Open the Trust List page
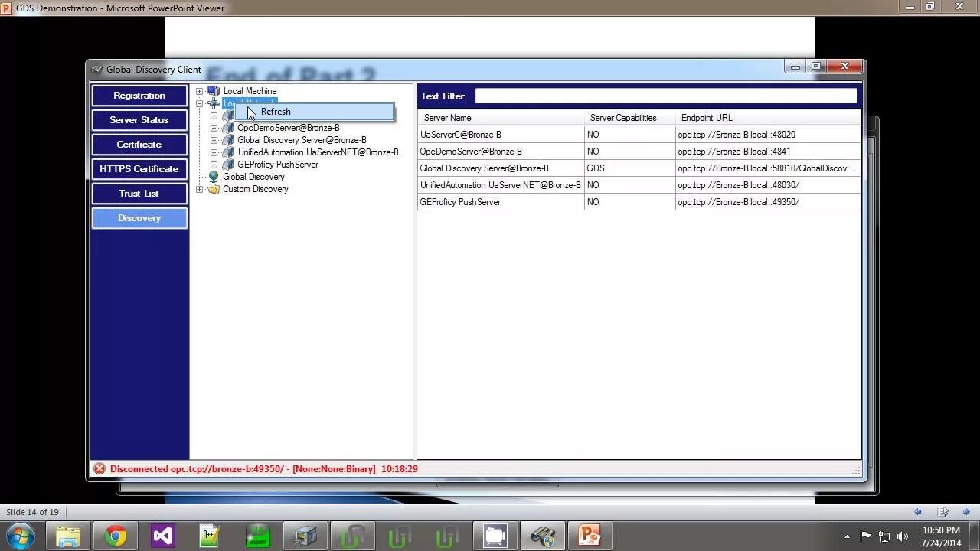This screenshot has height=551, width=980. 139,194
